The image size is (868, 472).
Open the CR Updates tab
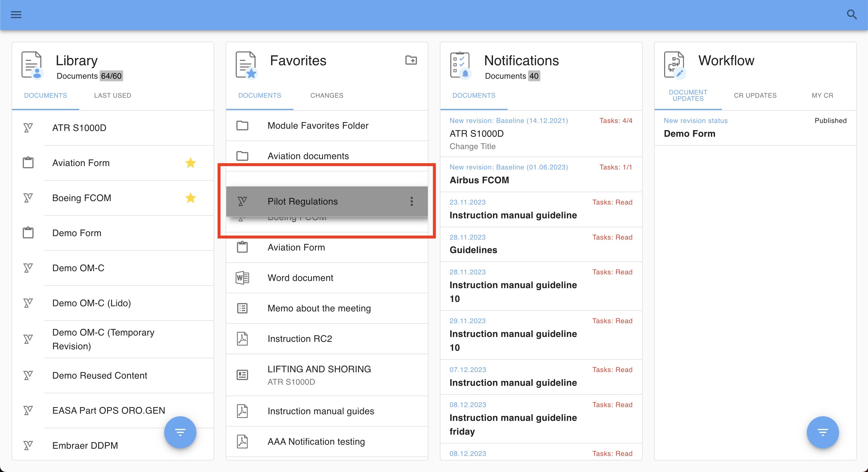coord(755,95)
